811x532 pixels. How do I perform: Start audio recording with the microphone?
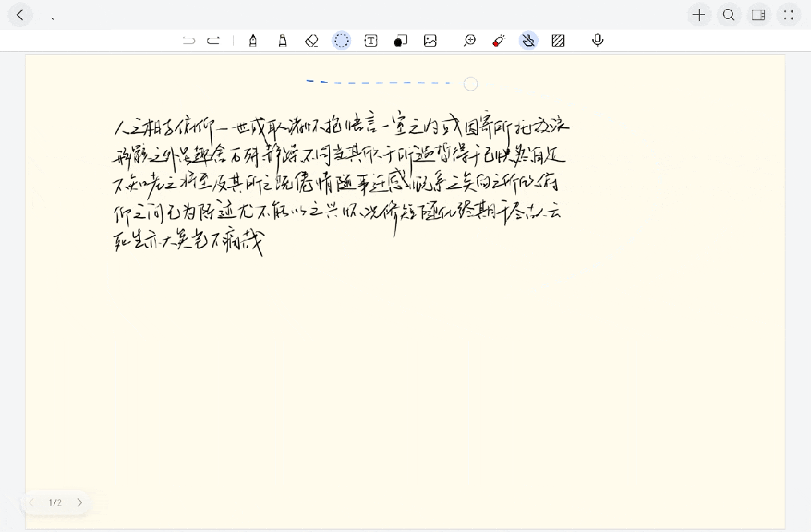(598, 41)
